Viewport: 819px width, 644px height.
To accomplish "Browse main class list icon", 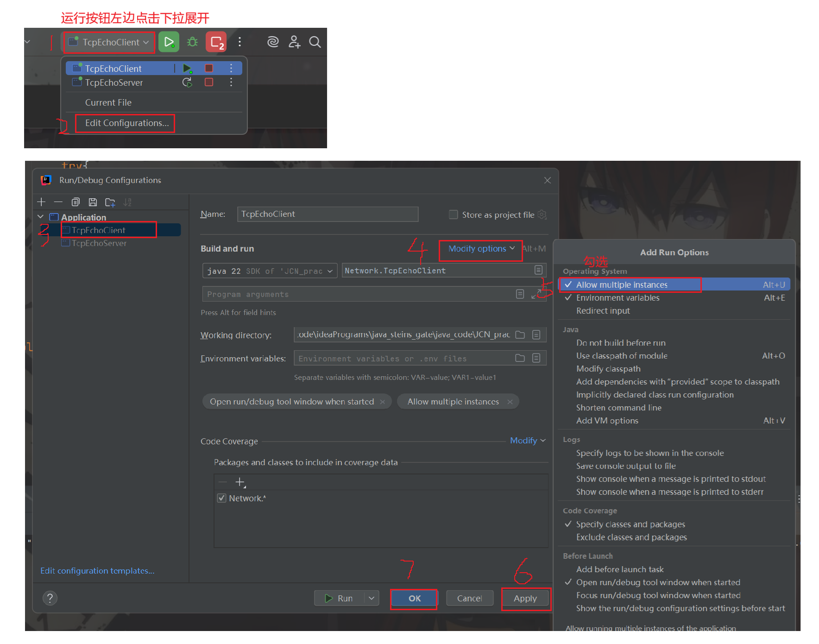I will (x=538, y=270).
